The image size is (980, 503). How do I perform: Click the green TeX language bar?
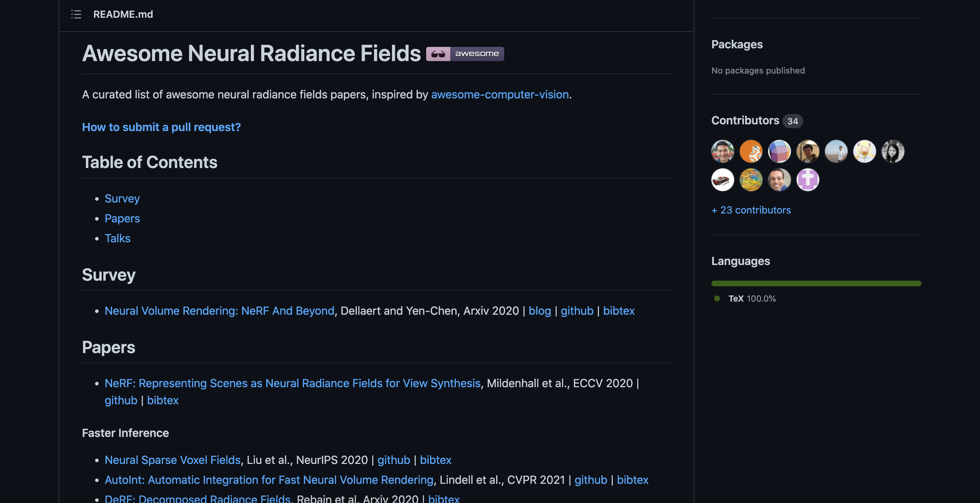[x=816, y=283]
